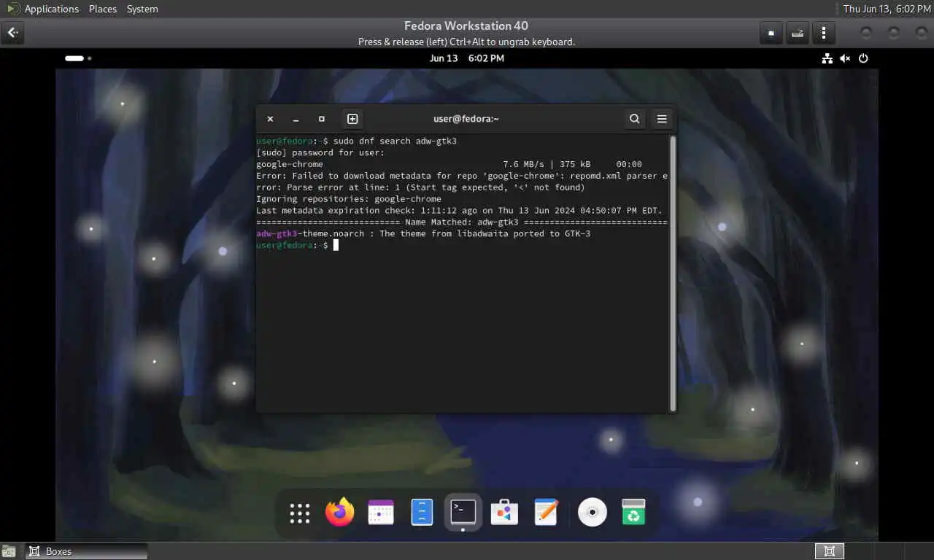The image size is (934, 560).
Task: Click the terminal prompt cursor line
Action: coord(298,246)
